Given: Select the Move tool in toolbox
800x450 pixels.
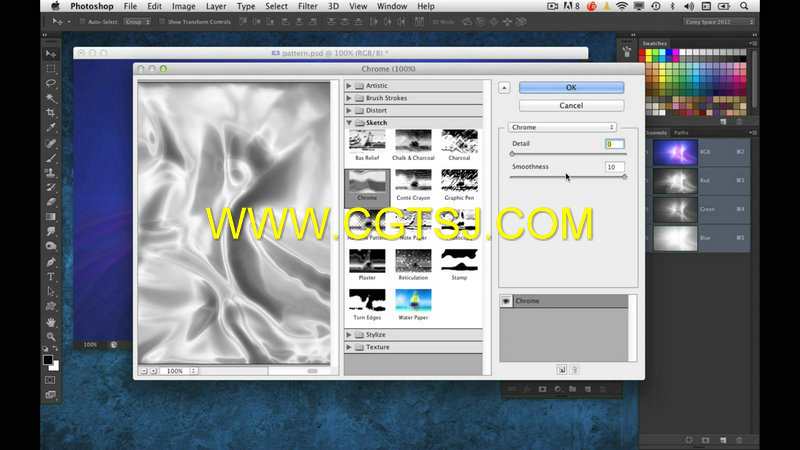Looking at the screenshot, I should 51,54.
